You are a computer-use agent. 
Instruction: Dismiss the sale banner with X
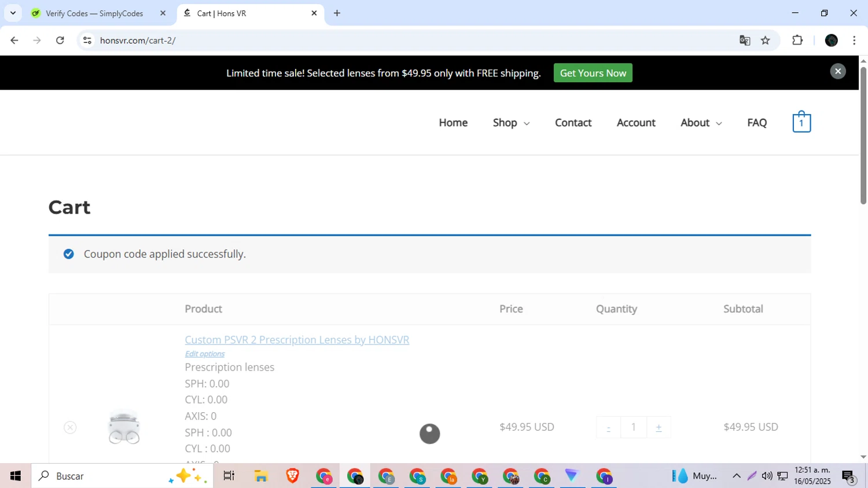pyautogui.click(x=838, y=71)
